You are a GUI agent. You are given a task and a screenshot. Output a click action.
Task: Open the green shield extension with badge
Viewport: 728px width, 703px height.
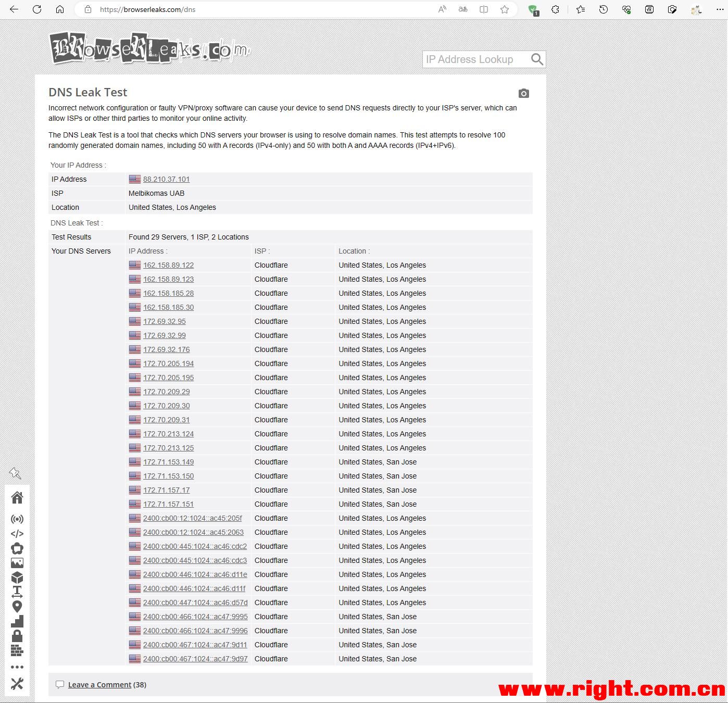click(533, 10)
